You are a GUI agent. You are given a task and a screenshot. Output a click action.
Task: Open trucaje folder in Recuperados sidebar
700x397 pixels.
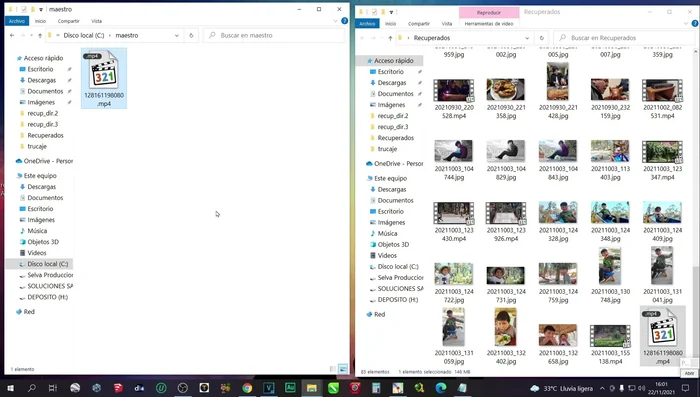387,149
